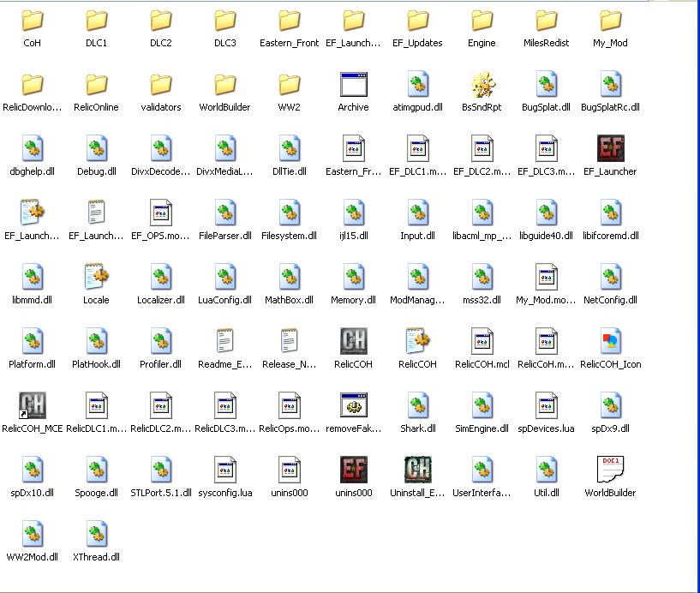
Task: Select the removeFak... application icon
Action: pyautogui.click(x=354, y=405)
